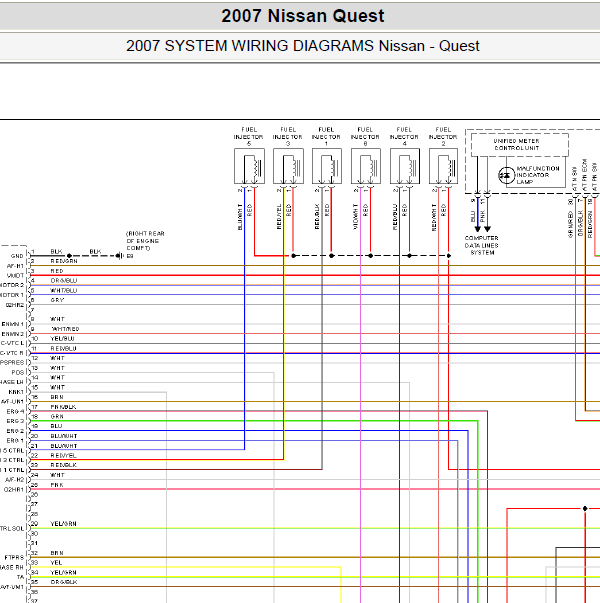The width and height of the screenshot is (600, 603).
Task: Click the "BRN" label at pin 32
Action: coord(57,553)
